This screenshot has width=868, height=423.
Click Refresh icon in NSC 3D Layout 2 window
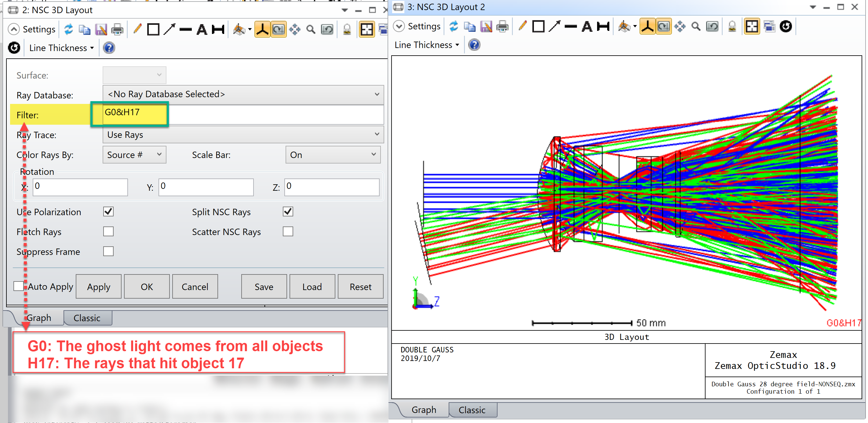(454, 26)
